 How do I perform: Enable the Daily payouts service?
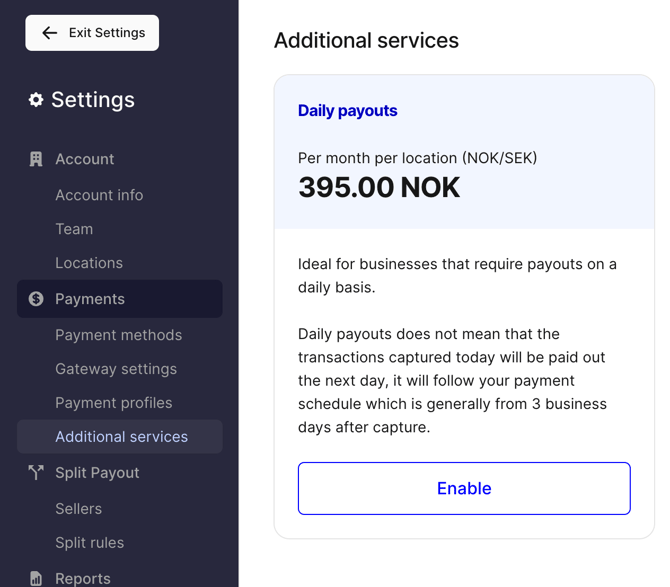point(464,488)
